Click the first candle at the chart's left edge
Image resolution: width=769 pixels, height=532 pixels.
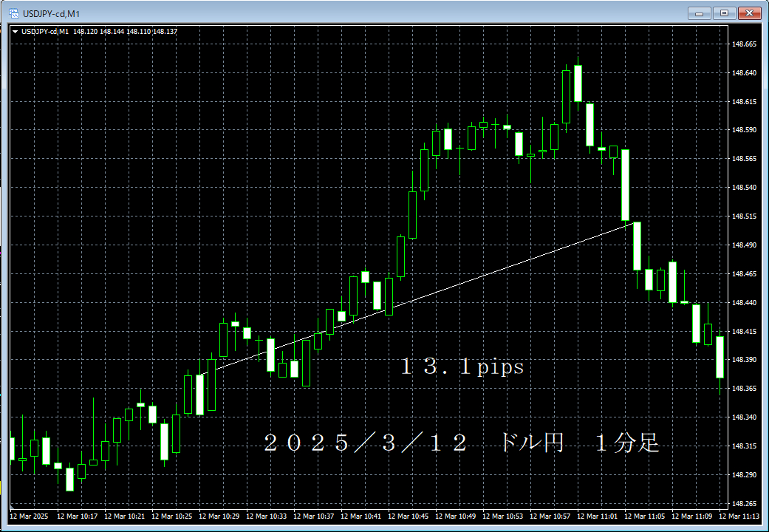(x=11, y=451)
